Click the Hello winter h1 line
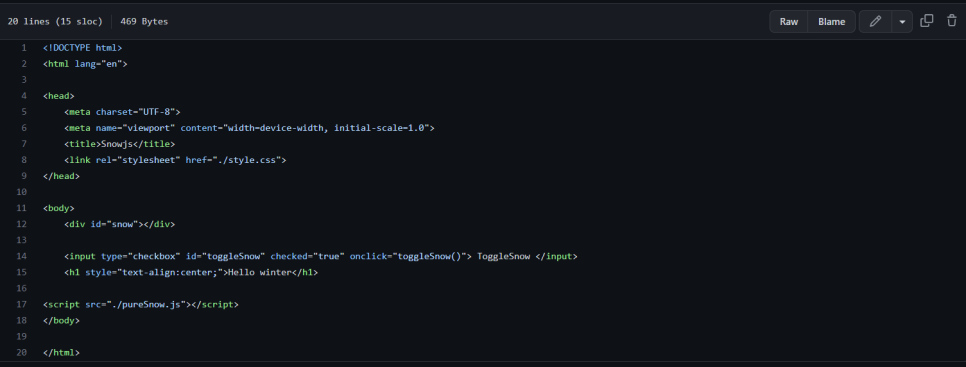Image resolution: width=966 pixels, height=367 pixels. (x=191, y=272)
